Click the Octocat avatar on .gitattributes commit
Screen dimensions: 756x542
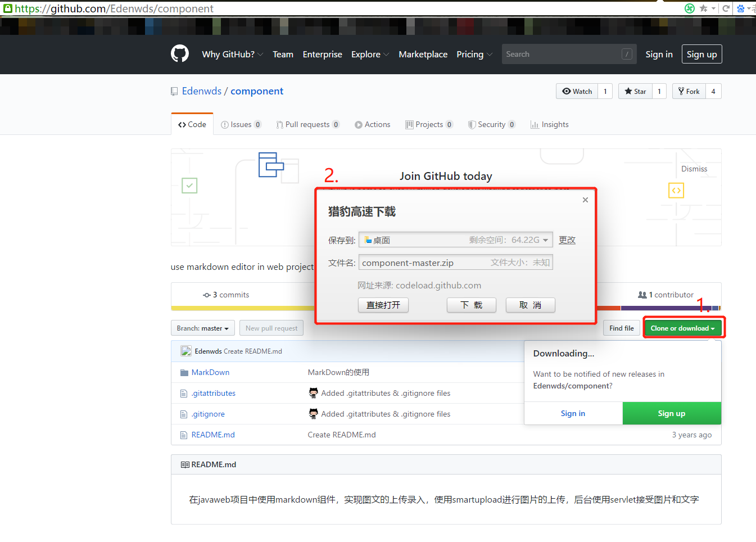click(x=314, y=393)
